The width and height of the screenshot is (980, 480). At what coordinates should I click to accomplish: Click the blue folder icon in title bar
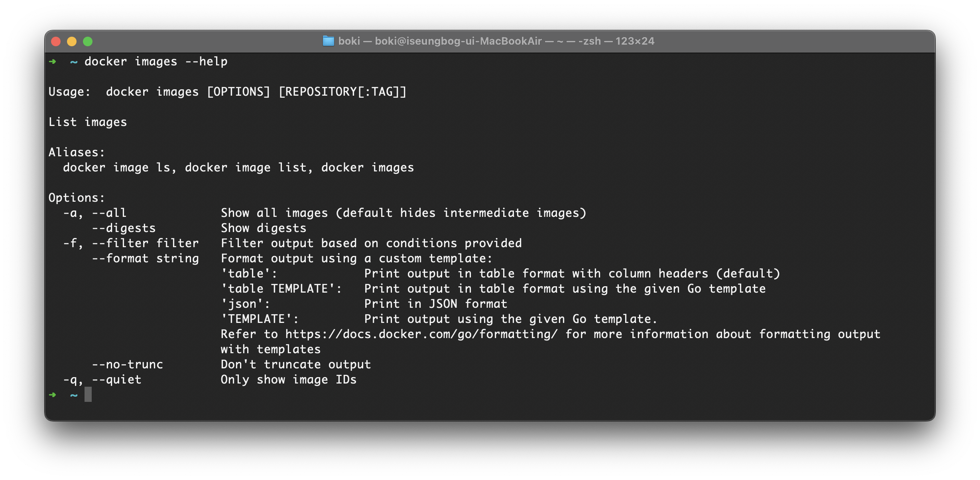pos(328,41)
